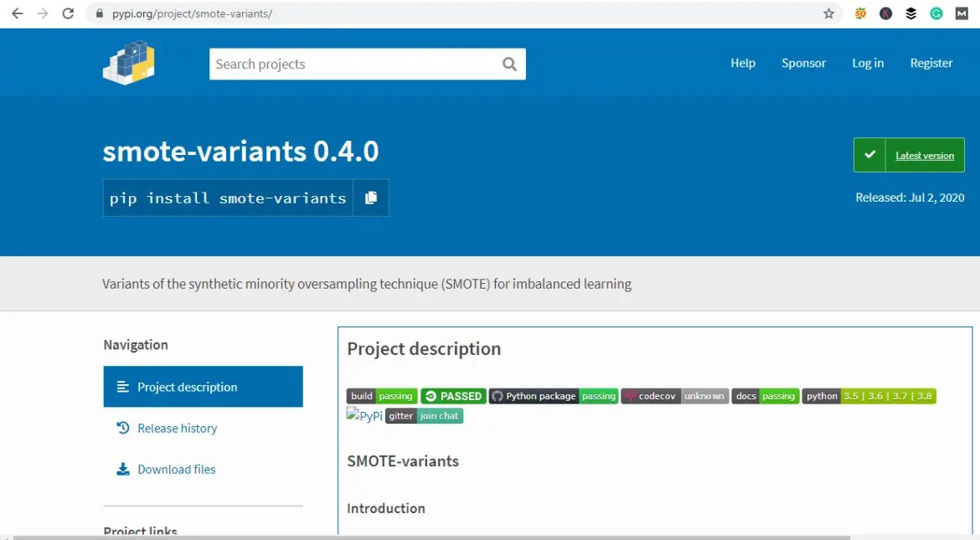
Task: Open the Sponsor menu link
Action: pyautogui.click(x=804, y=63)
